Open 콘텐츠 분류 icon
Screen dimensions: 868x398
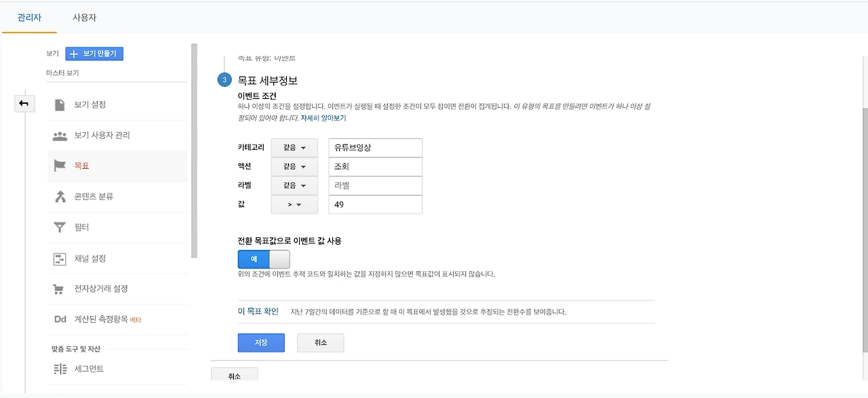(60, 197)
